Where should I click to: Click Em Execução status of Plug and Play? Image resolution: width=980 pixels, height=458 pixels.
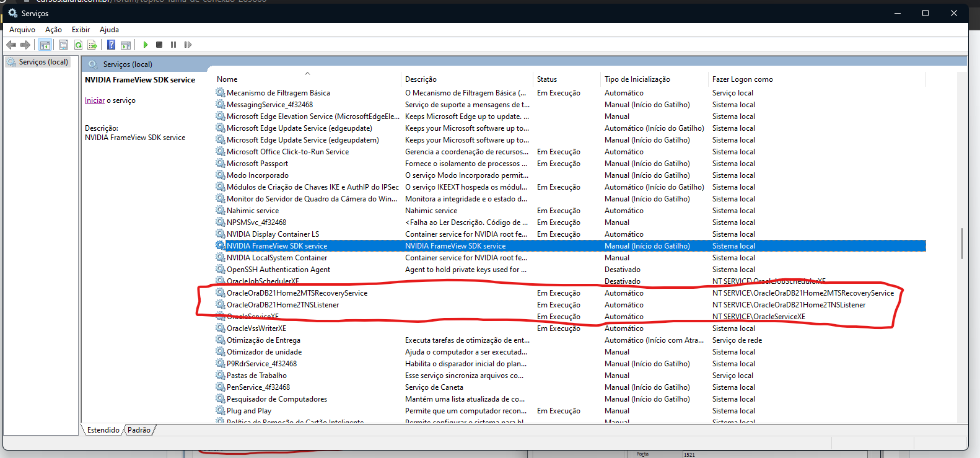coord(559,411)
